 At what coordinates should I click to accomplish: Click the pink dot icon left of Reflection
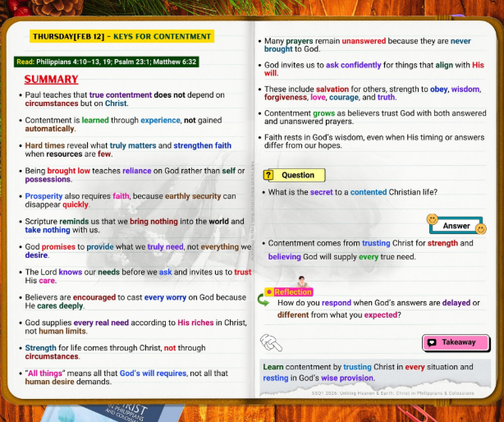(x=268, y=292)
